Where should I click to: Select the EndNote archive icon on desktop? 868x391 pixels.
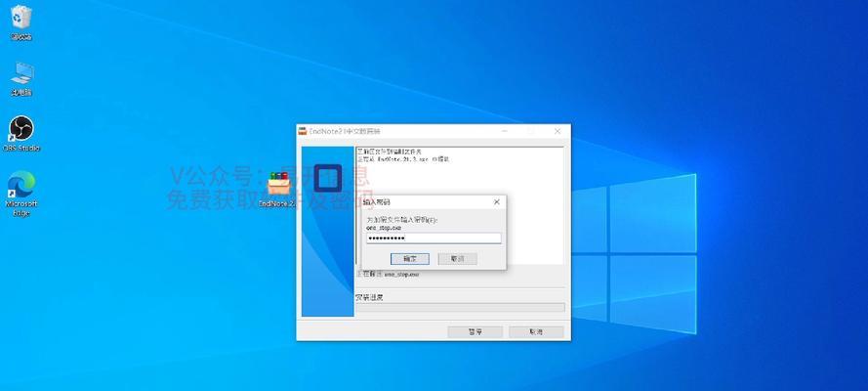coord(278,189)
